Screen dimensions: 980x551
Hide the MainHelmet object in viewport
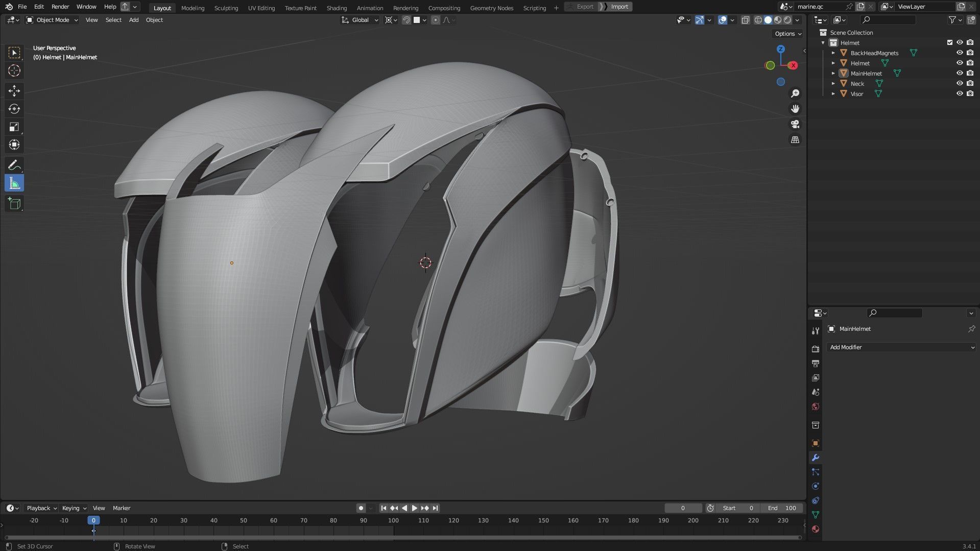(960, 73)
